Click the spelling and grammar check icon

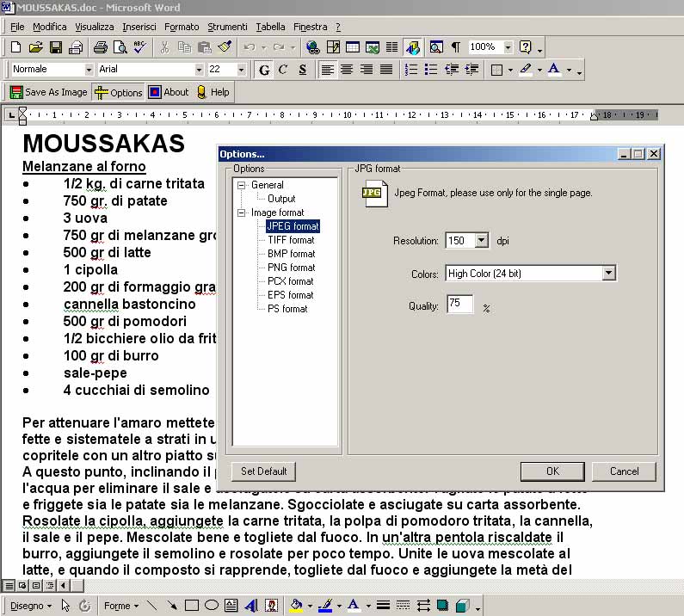click(140, 47)
